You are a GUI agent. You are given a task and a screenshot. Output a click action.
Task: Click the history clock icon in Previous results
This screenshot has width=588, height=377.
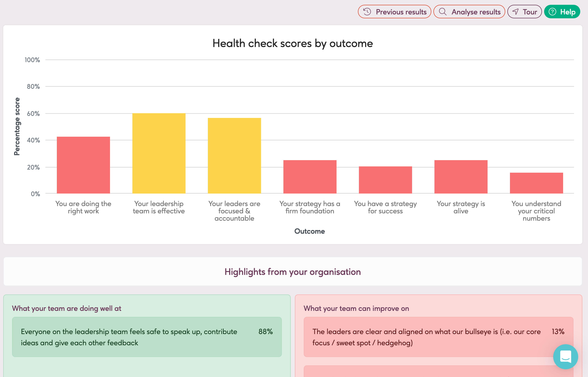367,12
